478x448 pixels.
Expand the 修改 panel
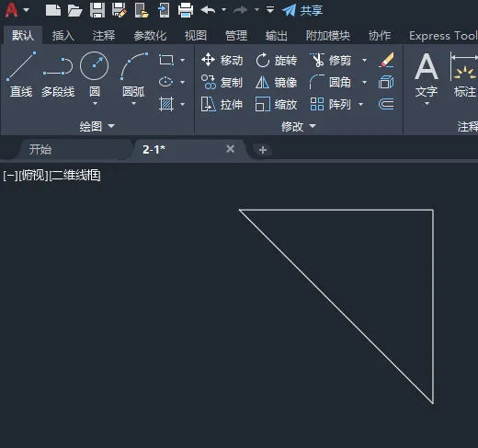(x=299, y=126)
